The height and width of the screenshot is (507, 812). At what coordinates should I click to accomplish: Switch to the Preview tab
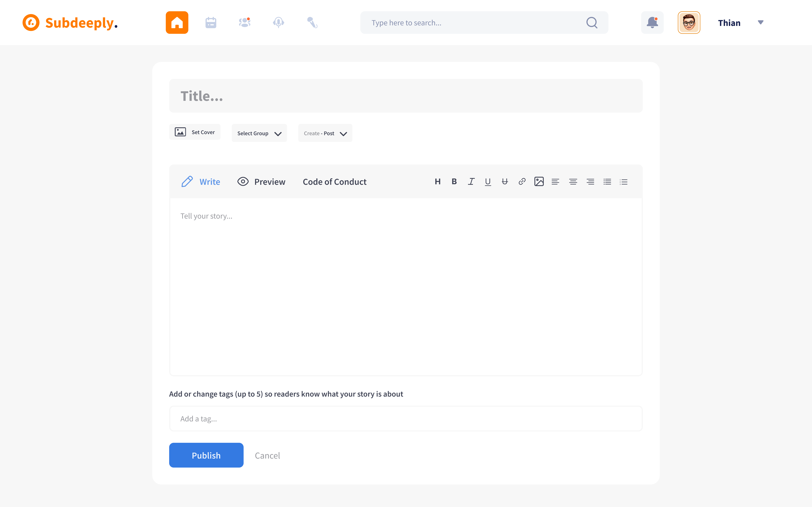[x=261, y=181]
